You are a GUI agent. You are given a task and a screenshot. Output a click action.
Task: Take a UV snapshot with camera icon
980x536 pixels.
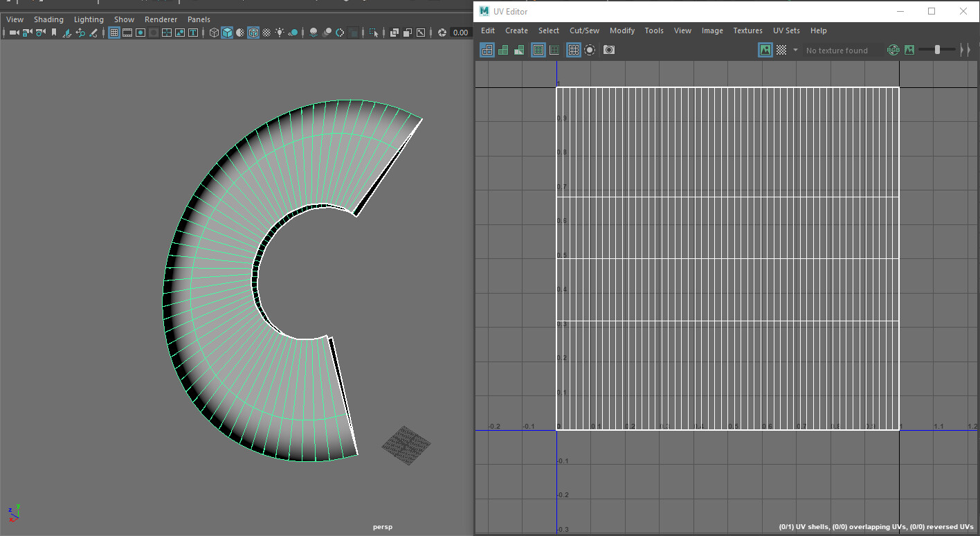(609, 50)
